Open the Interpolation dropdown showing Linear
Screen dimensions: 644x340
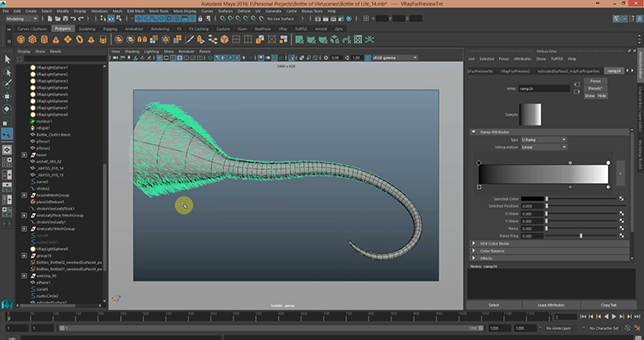point(544,147)
